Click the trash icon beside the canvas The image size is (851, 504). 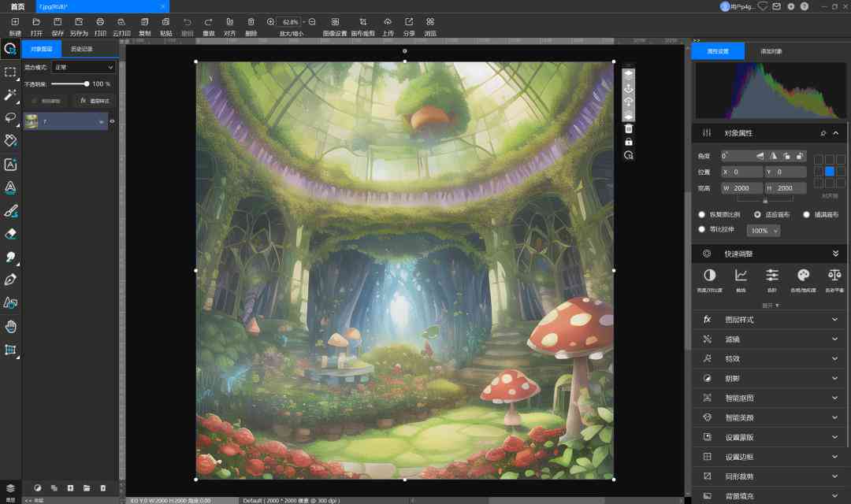coord(629,129)
